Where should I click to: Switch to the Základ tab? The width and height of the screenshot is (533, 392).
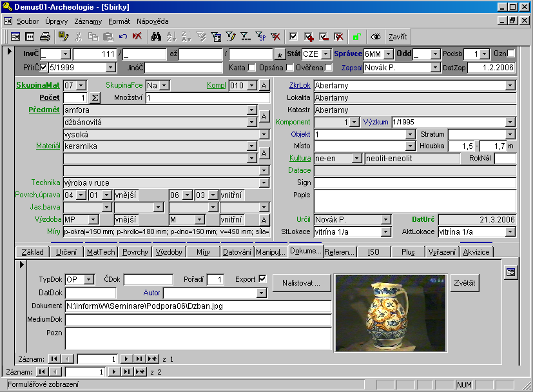[x=33, y=252]
